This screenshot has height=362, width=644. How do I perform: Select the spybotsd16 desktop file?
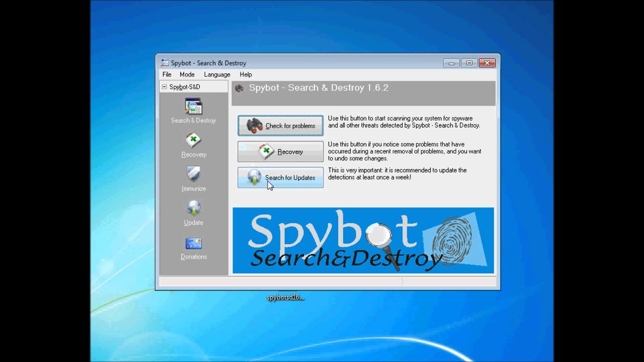tap(285, 297)
